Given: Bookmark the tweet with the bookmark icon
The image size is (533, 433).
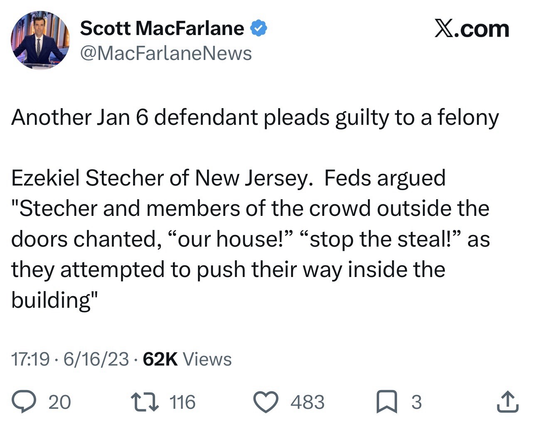Looking at the screenshot, I should pos(387,402).
